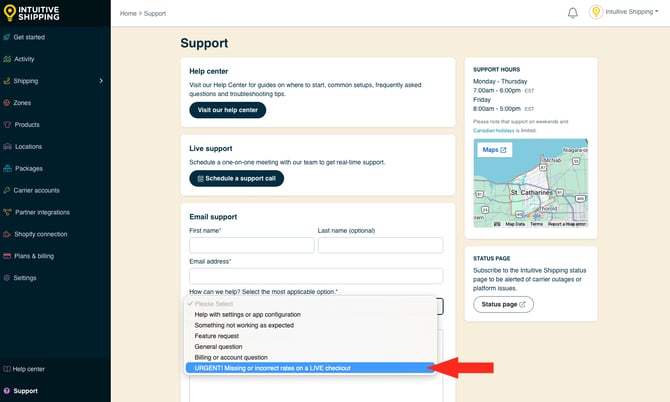This screenshot has height=402, width=670.
Task: Click the Zones globe icon
Action: click(6, 103)
